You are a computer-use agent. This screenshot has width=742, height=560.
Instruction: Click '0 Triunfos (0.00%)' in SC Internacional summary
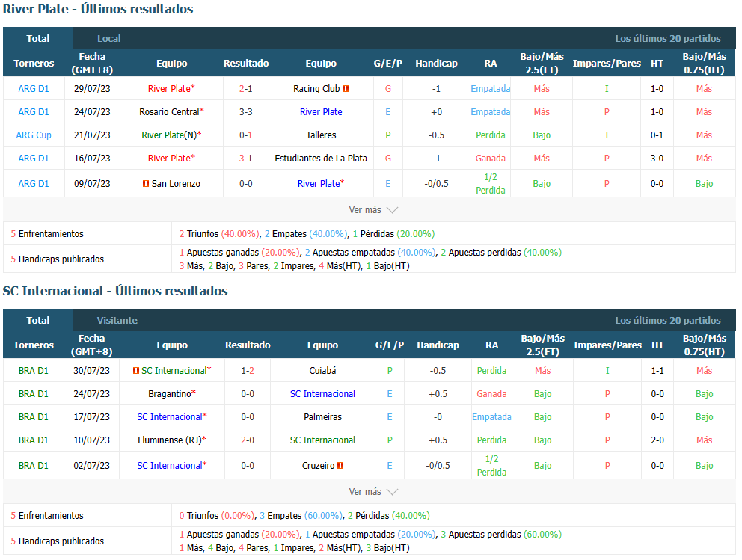[217, 516]
